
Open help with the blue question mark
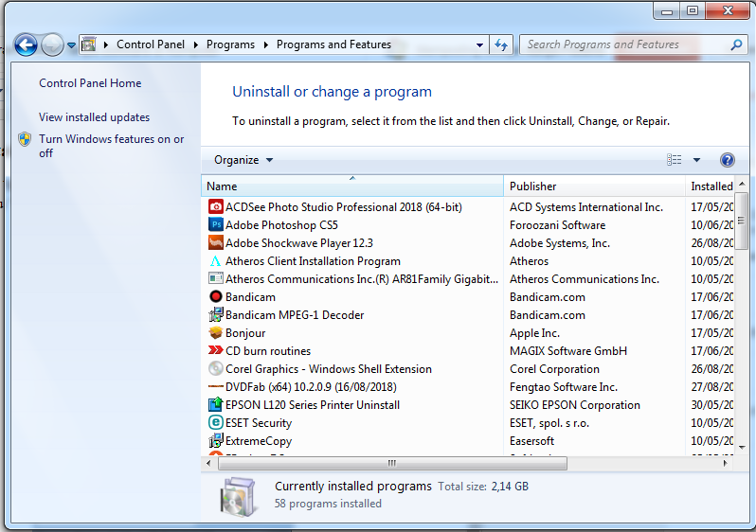727,160
